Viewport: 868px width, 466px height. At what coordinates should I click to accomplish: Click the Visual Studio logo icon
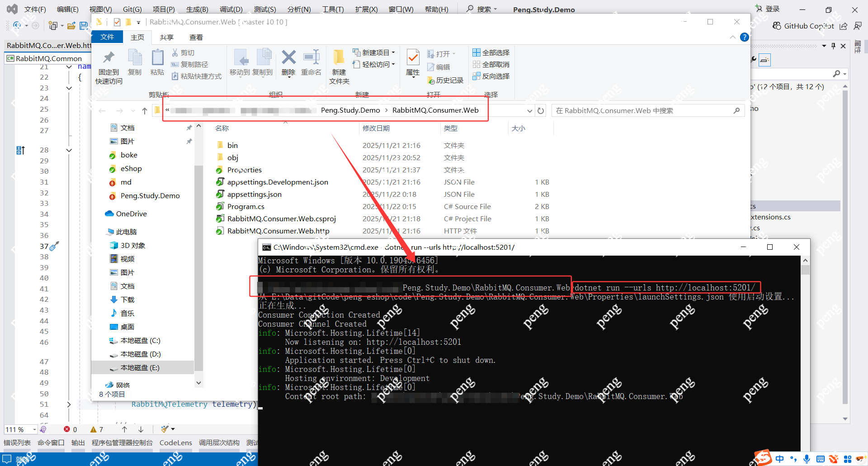(x=12, y=9)
